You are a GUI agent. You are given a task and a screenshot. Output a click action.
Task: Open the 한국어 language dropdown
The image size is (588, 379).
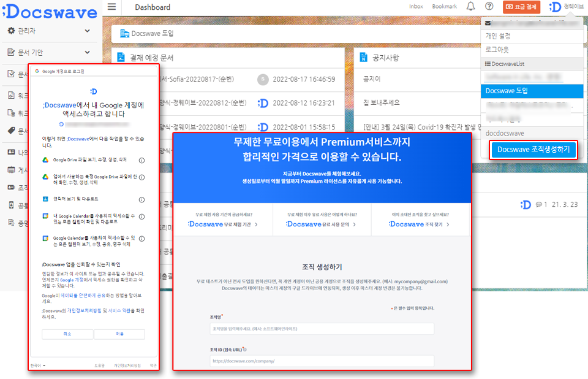pos(38,366)
